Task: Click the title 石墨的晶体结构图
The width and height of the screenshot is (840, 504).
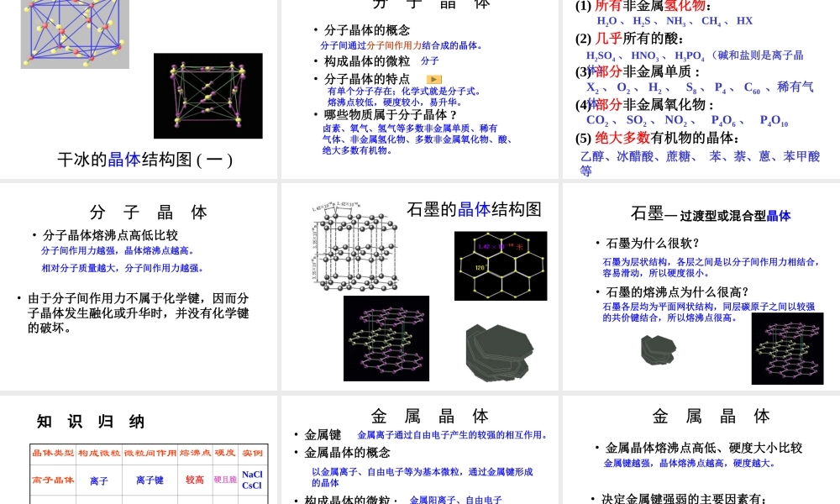Action: (x=474, y=209)
